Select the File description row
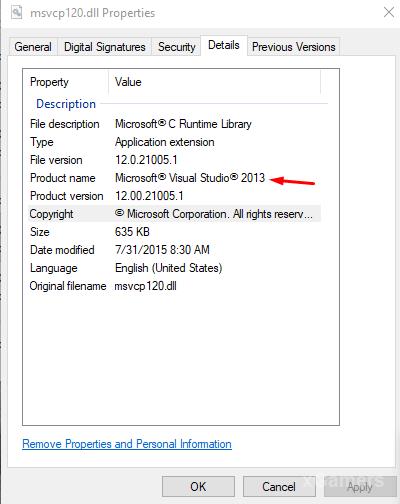Screen dimensions: 400x504 [174, 124]
